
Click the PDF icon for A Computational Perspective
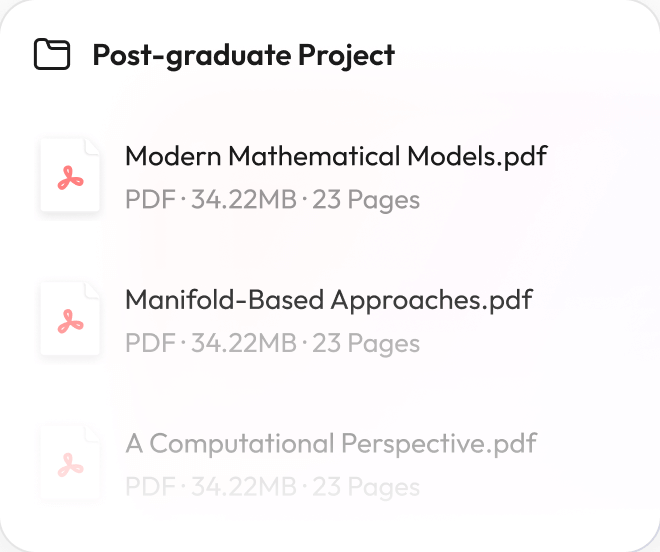(x=70, y=463)
